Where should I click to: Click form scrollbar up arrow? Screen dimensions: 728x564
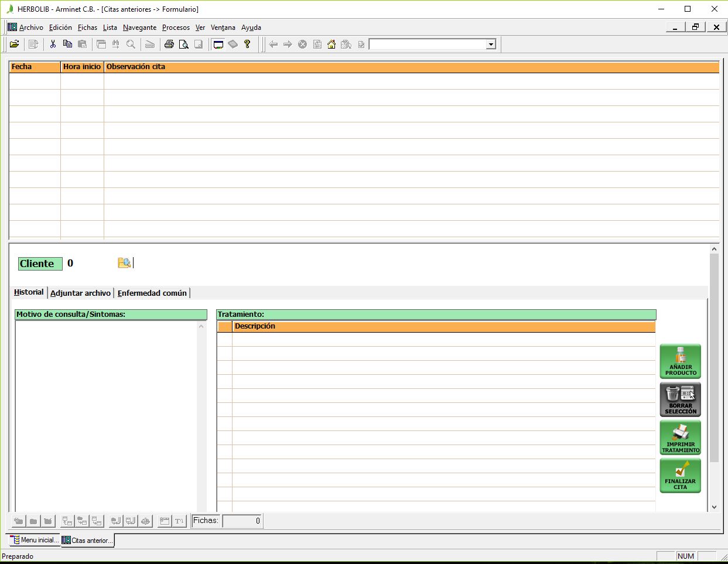(x=714, y=249)
